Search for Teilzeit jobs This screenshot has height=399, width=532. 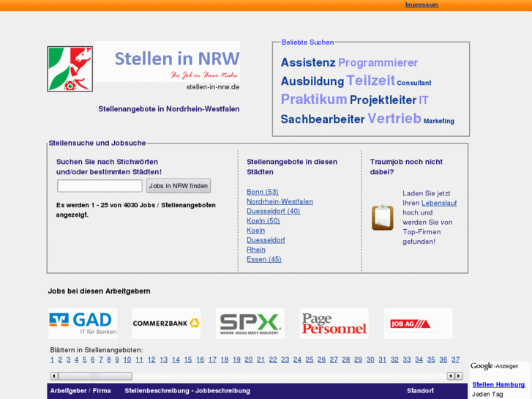point(370,81)
